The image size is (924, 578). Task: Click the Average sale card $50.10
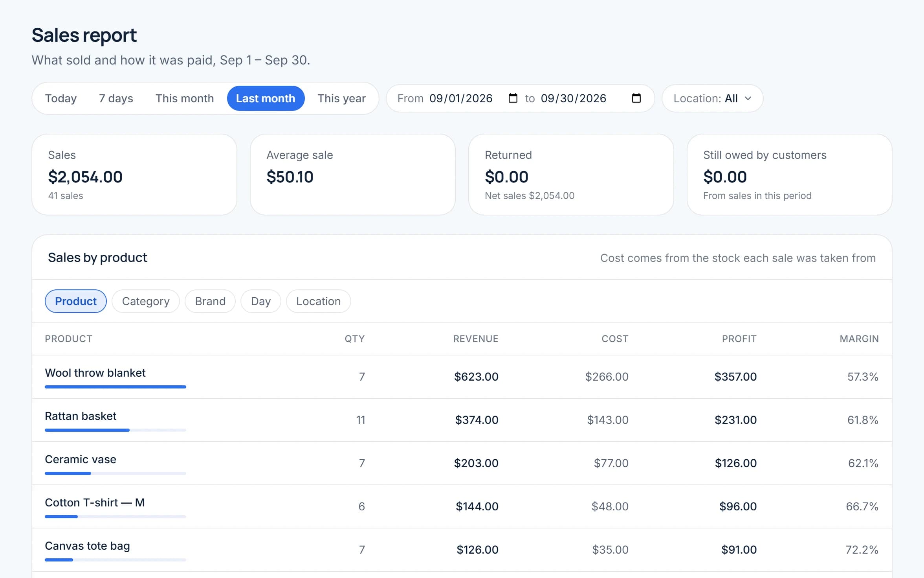click(x=353, y=175)
